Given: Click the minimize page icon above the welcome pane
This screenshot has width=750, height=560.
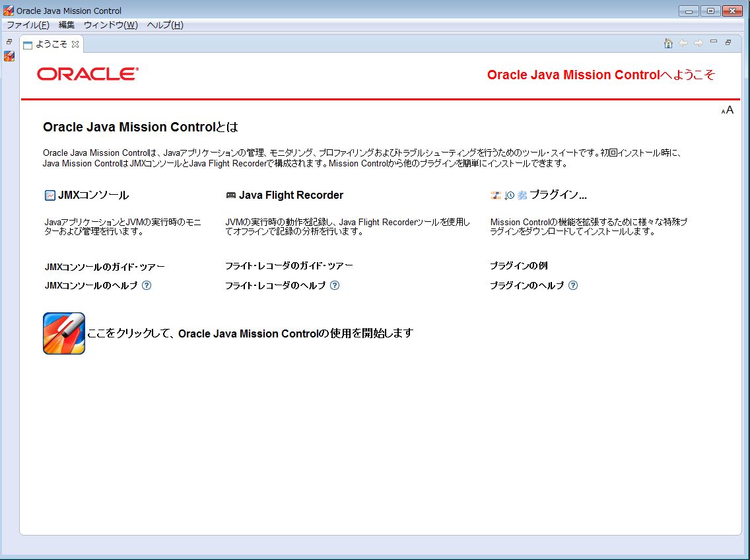Looking at the screenshot, I should pos(713,41).
